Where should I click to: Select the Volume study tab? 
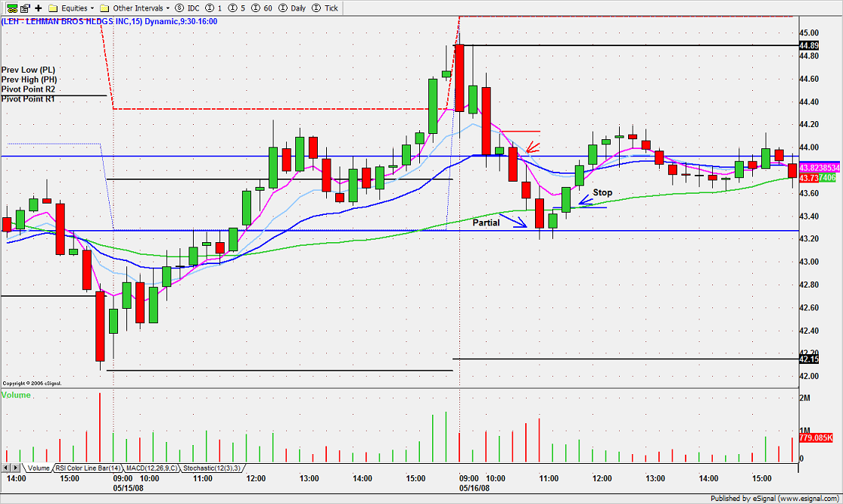pos(39,468)
